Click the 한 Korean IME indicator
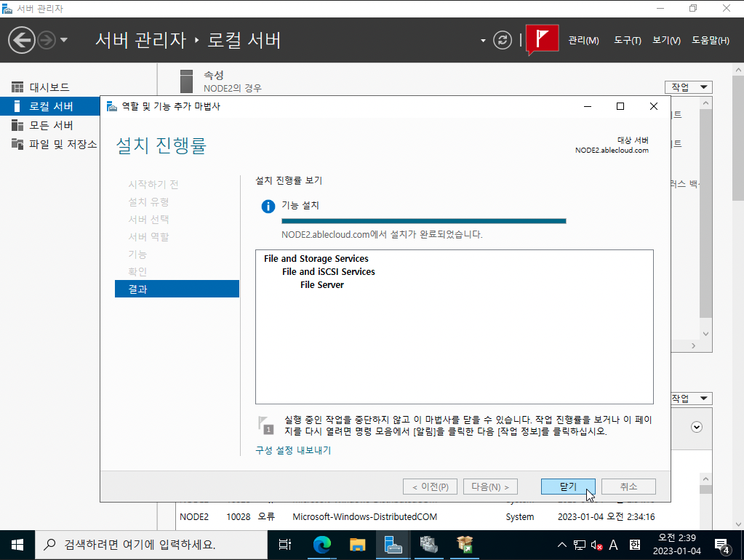The image size is (744, 560). 635,545
